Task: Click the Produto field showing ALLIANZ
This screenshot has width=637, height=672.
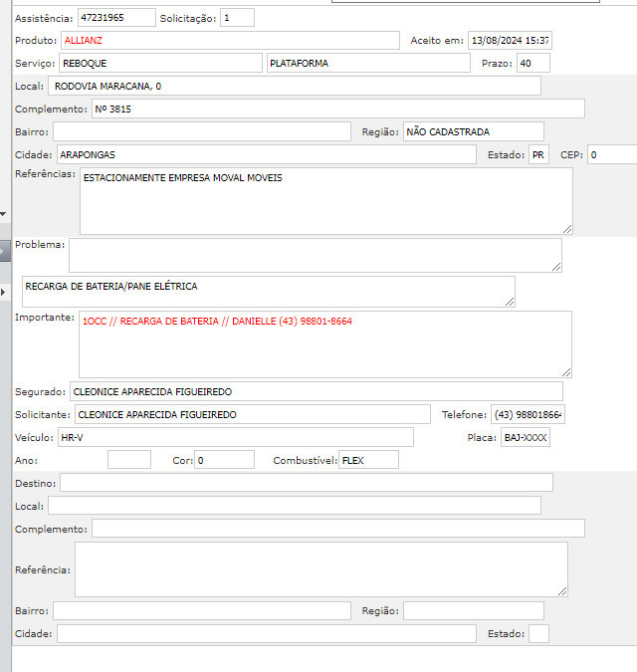Action: tap(231, 41)
